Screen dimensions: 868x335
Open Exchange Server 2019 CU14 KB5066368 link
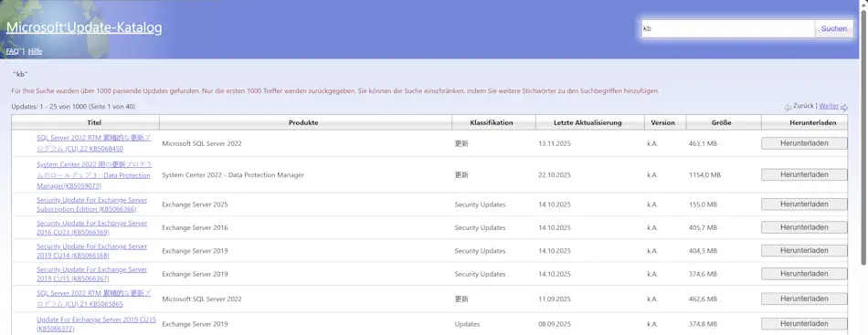(x=92, y=251)
